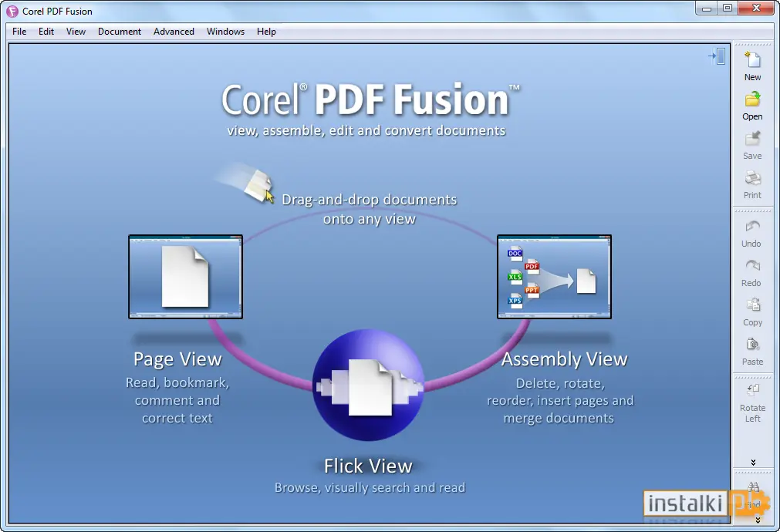Click the Corel PDF Fusion app icon in title bar
This screenshot has width=780, height=532.
click(12, 11)
